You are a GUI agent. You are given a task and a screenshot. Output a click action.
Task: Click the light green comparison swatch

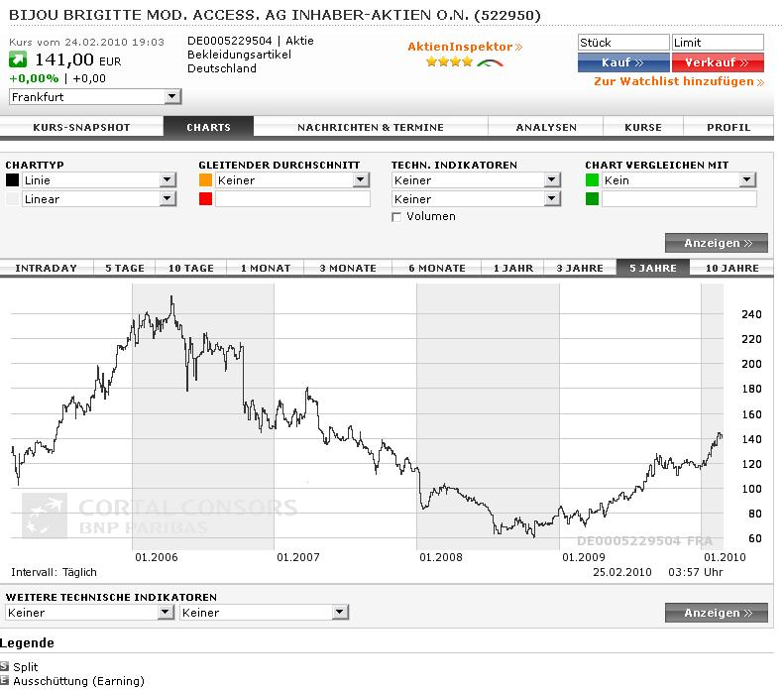click(x=592, y=180)
